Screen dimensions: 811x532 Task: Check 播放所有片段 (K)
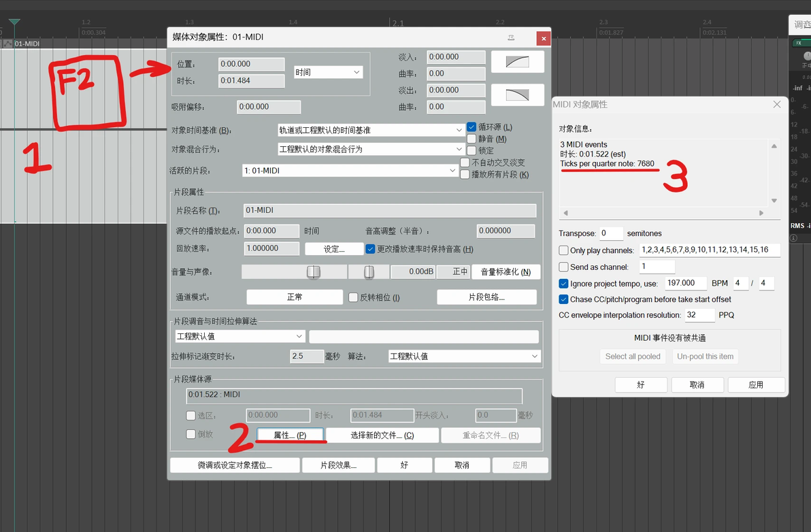click(465, 174)
